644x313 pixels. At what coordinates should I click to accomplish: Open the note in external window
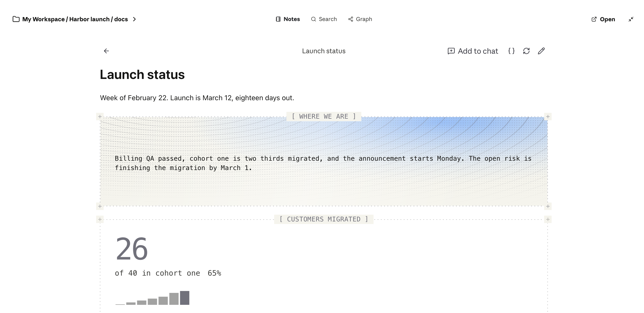click(603, 19)
